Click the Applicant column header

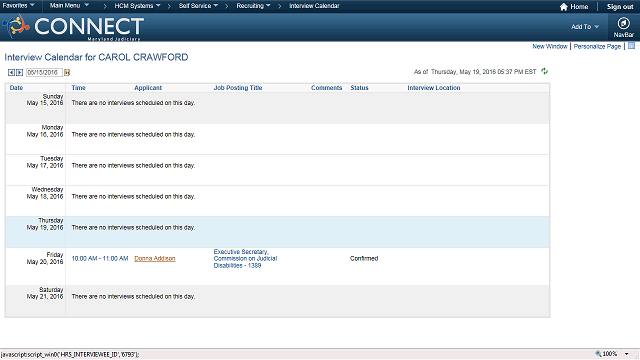(x=148, y=88)
